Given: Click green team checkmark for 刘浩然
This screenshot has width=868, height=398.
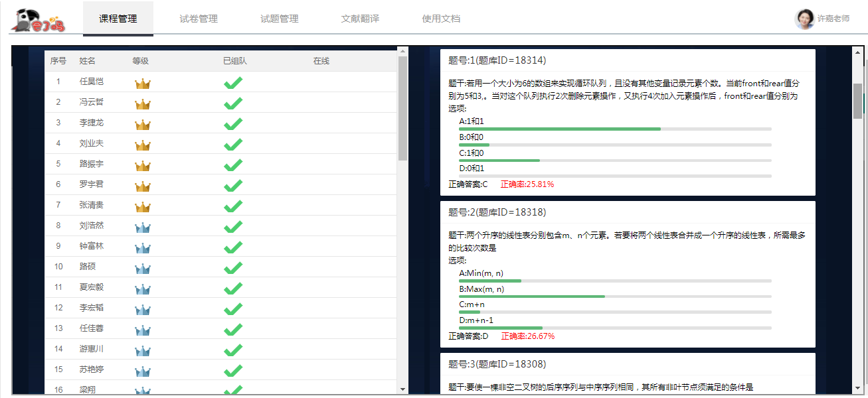Looking at the screenshot, I should click(232, 227).
